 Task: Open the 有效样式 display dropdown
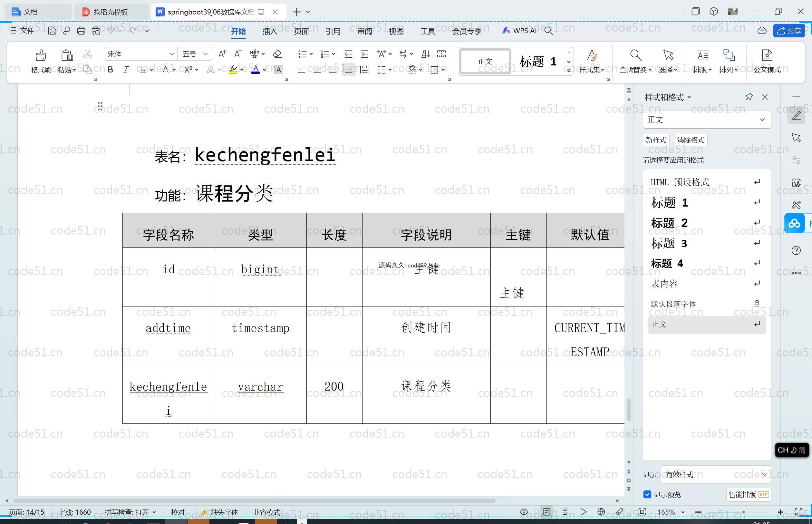[x=716, y=474]
